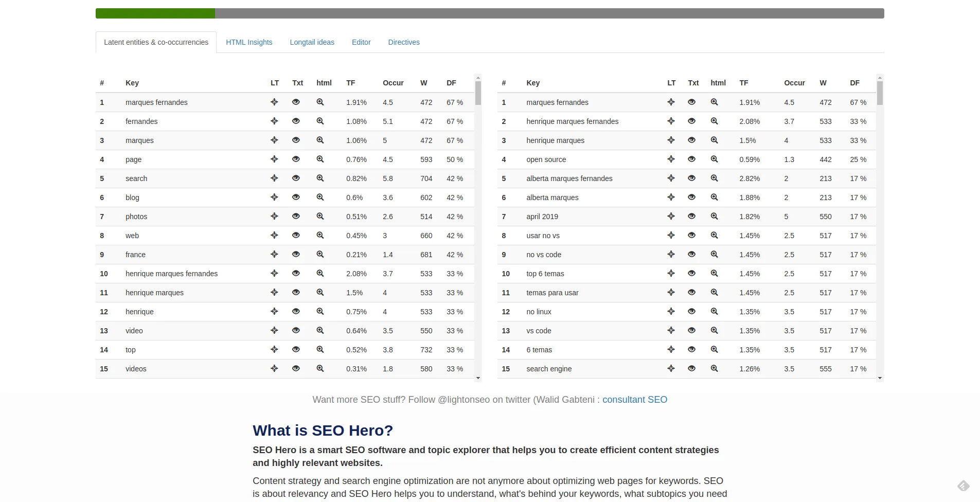The width and height of the screenshot is (980, 502).
Task: Open html magnifier for 'search' row
Action: pyautogui.click(x=320, y=178)
